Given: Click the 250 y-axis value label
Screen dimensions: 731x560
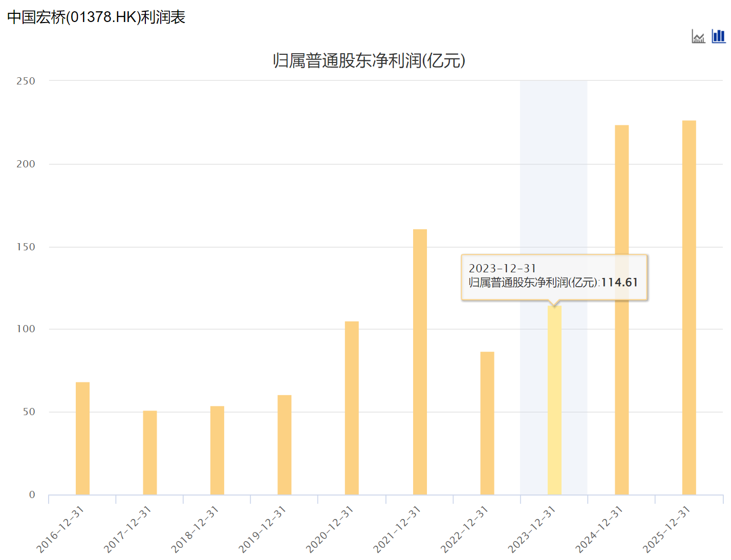Looking at the screenshot, I should 26,81.
